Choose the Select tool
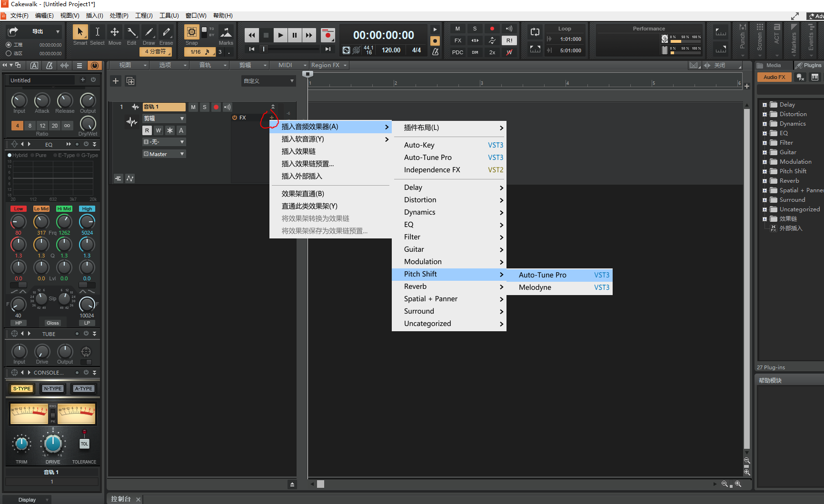This screenshot has width=824, height=504. 97,32
